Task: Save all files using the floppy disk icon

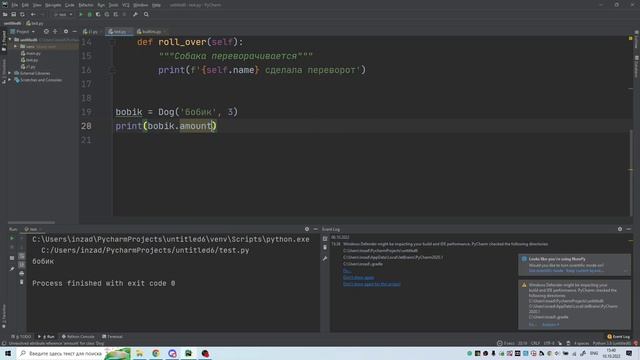Action: pyautogui.click(x=13, y=14)
